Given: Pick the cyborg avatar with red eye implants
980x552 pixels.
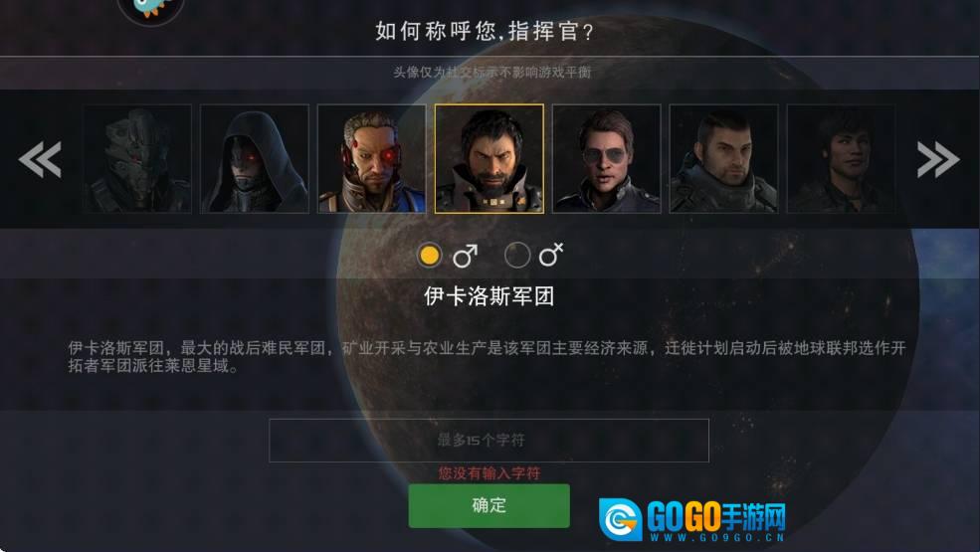Looking at the screenshot, I should coord(372,159).
